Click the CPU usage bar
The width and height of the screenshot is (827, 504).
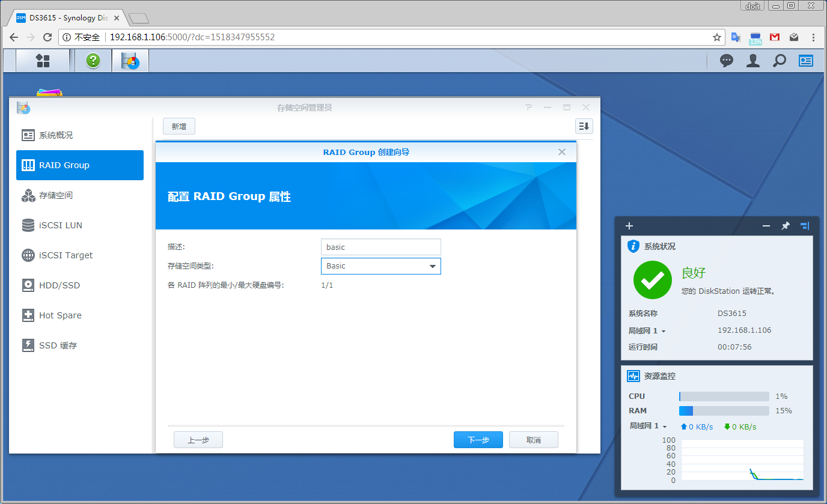724,396
